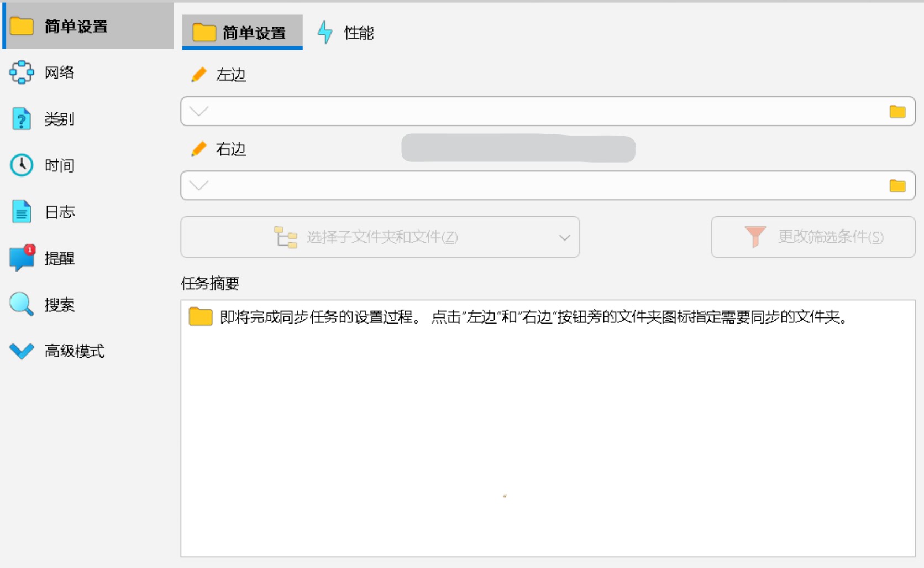Viewport: 924px width, 568px height.
Task: Click the filter funnel icon on 更改筛选条件
Action: 754,237
